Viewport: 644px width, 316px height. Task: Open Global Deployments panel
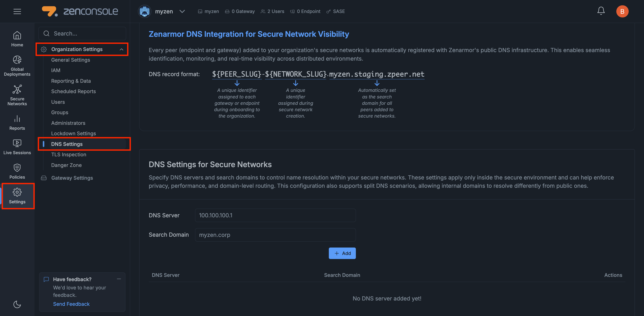coord(17,65)
